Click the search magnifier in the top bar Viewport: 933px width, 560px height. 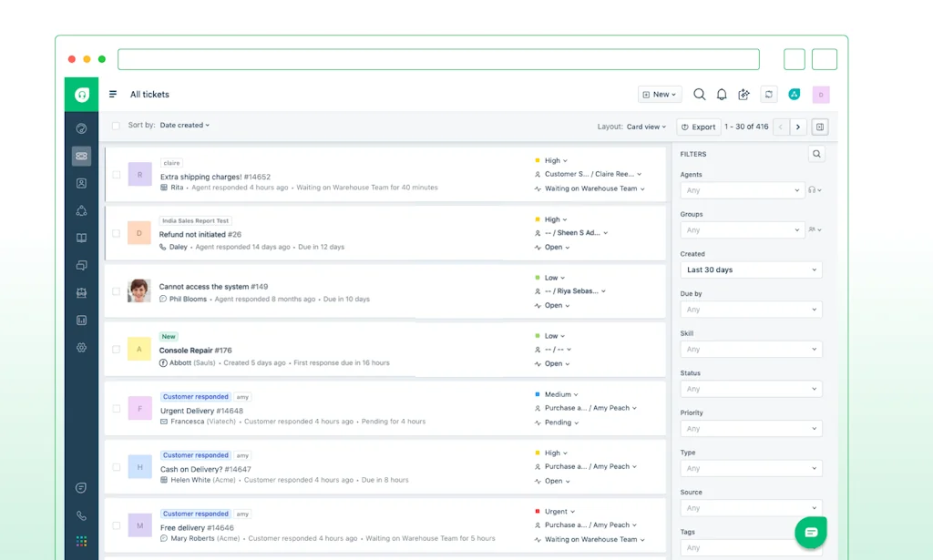click(700, 94)
